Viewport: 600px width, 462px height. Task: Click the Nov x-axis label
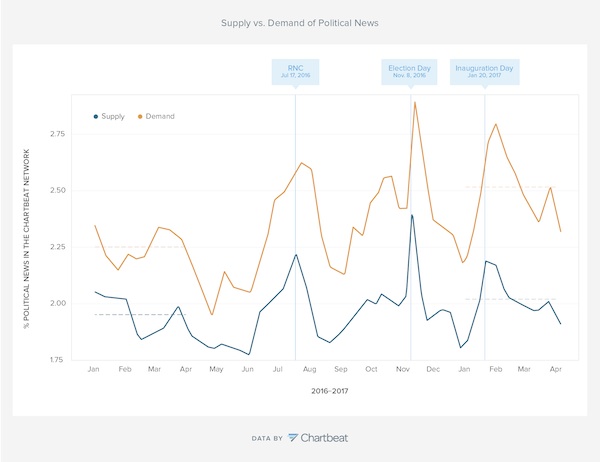[404, 369]
